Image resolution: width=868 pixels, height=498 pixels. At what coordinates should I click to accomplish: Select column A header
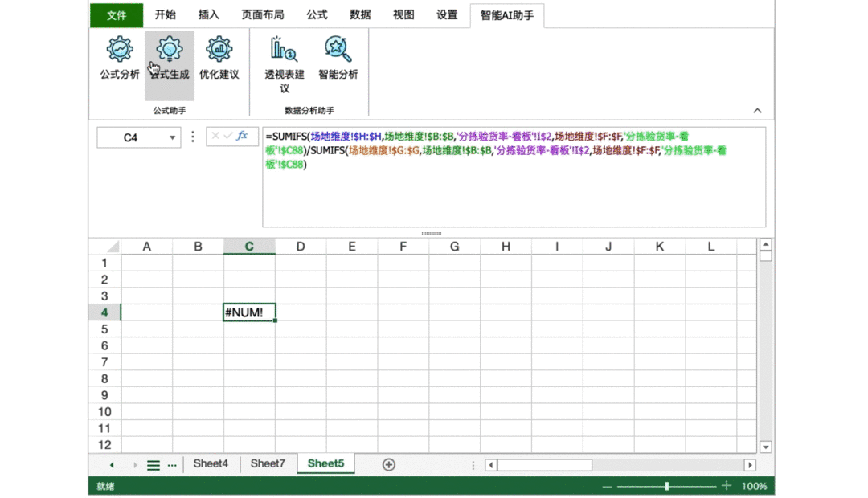[x=147, y=247]
